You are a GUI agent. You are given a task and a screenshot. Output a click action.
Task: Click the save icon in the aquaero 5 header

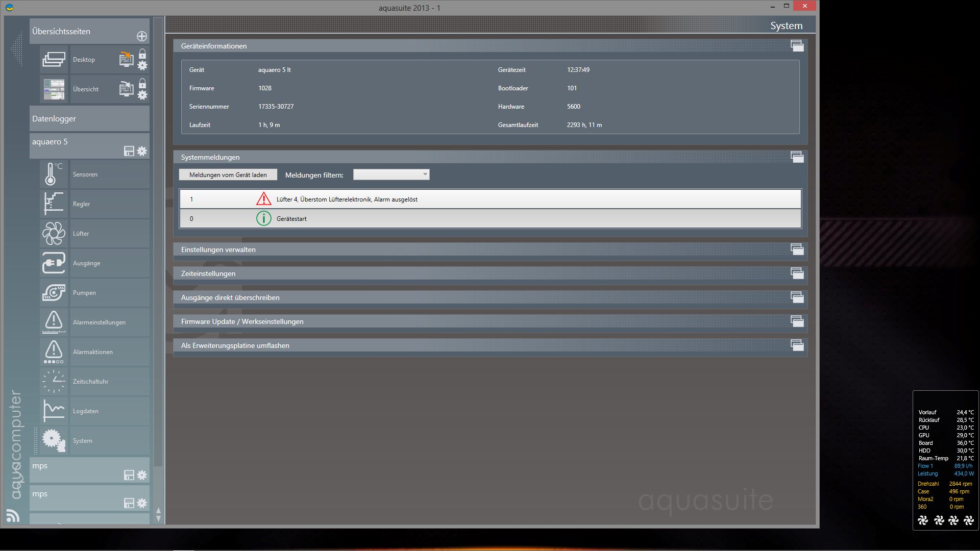click(129, 151)
